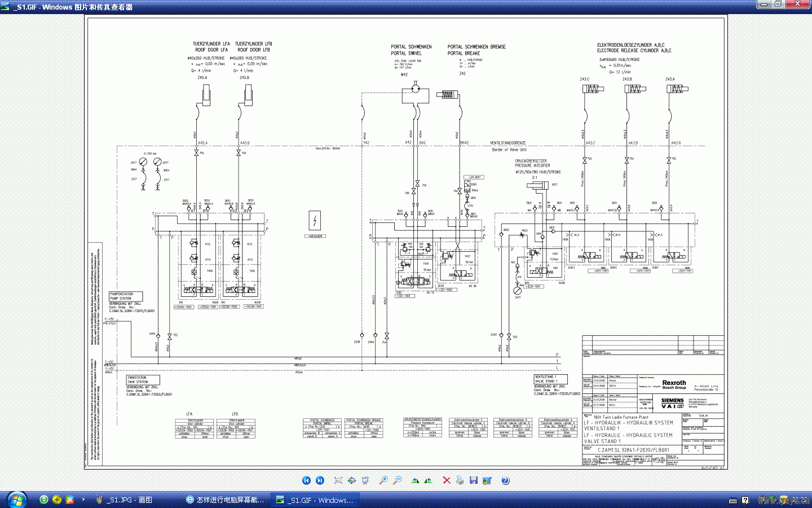812x508 pixels.
Task: Delete the image with the red X
Action: (447, 480)
